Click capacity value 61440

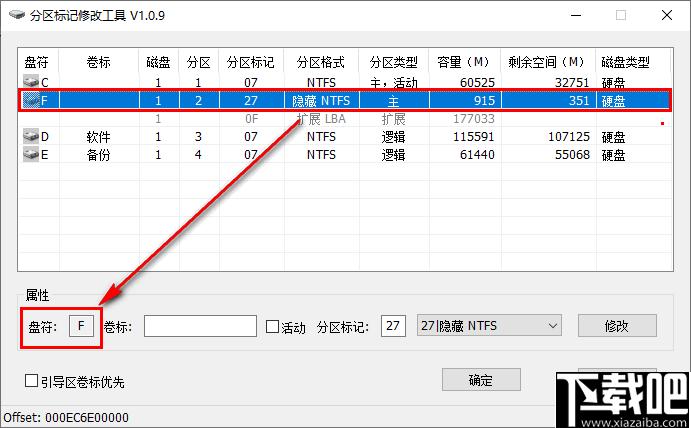pyautogui.click(x=477, y=155)
